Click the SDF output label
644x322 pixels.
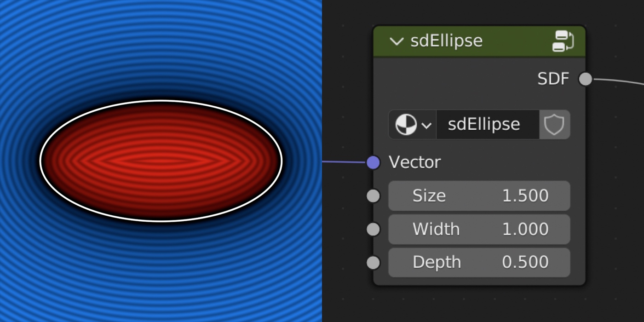553,79
